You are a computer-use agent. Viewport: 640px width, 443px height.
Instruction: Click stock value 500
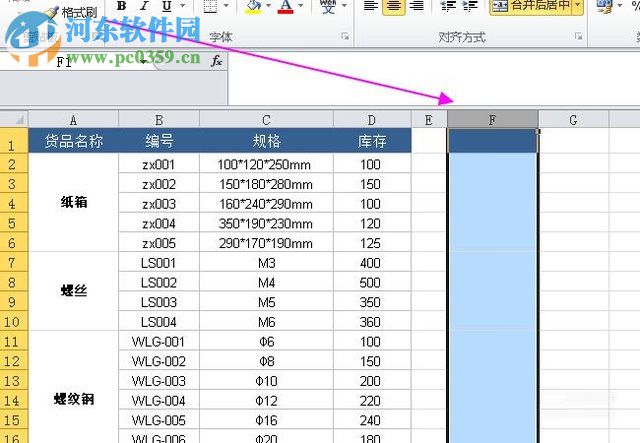pos(372,283)
